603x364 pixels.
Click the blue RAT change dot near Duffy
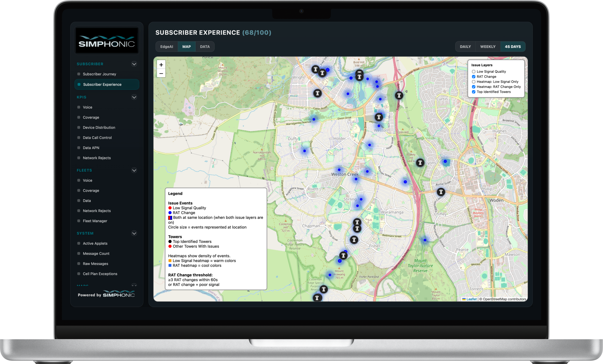click(304, 151)
